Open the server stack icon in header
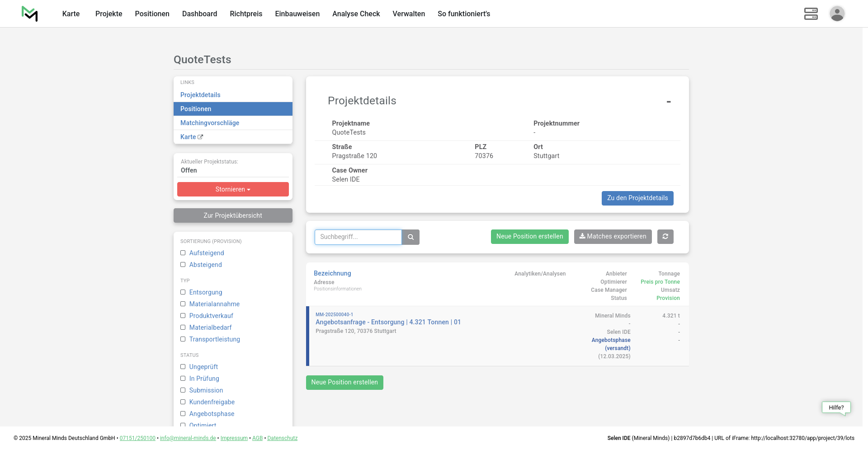 coord(811,14)
